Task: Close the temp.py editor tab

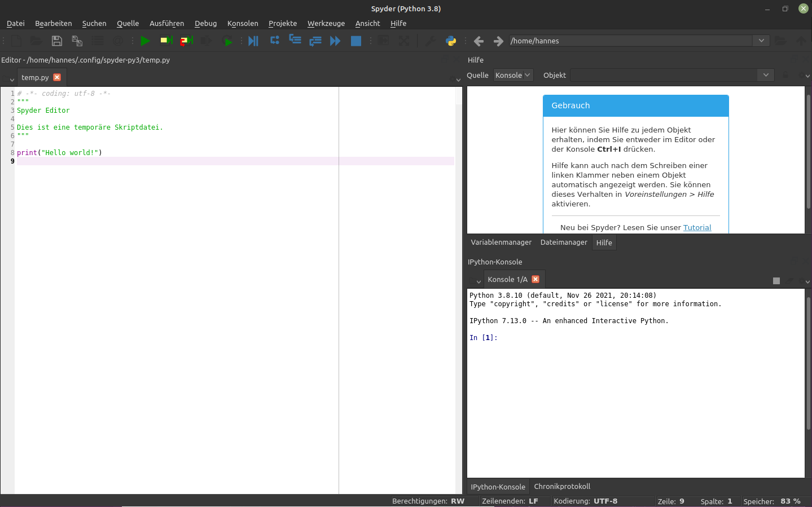Action: pos(57,77)
